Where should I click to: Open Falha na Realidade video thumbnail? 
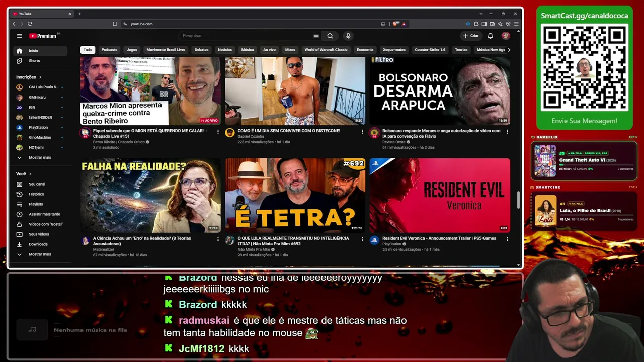pos(150,196)
